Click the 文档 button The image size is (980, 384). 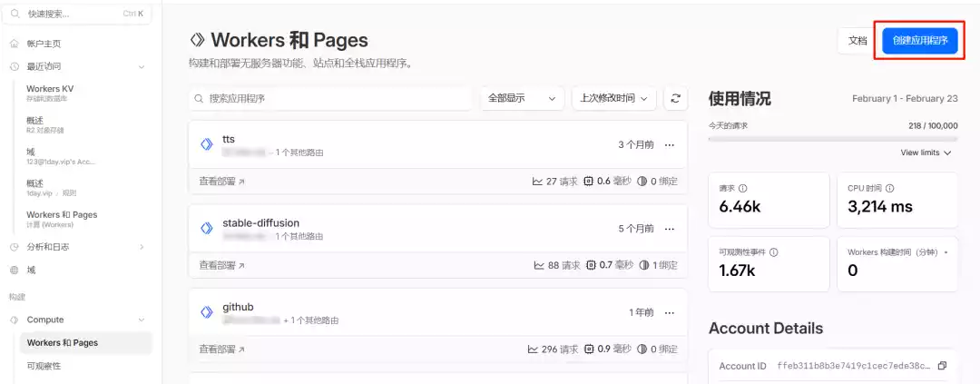click(857, 41)
